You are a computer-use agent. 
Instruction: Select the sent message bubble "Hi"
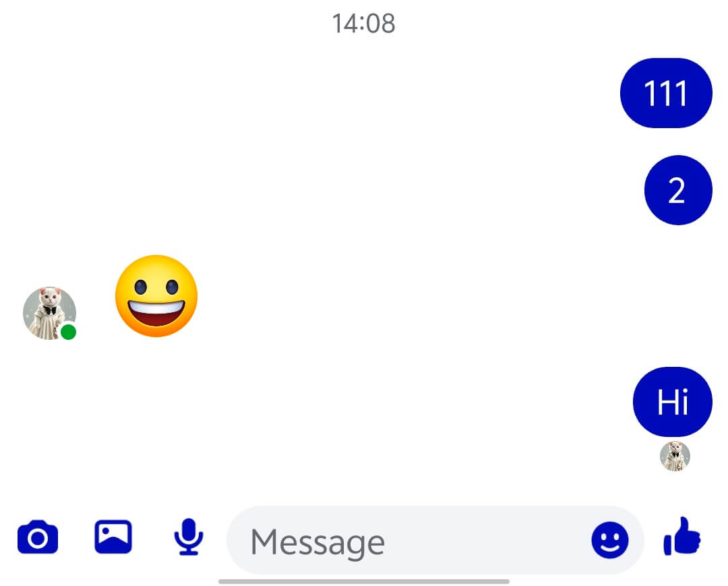click(x=672, y=402)
